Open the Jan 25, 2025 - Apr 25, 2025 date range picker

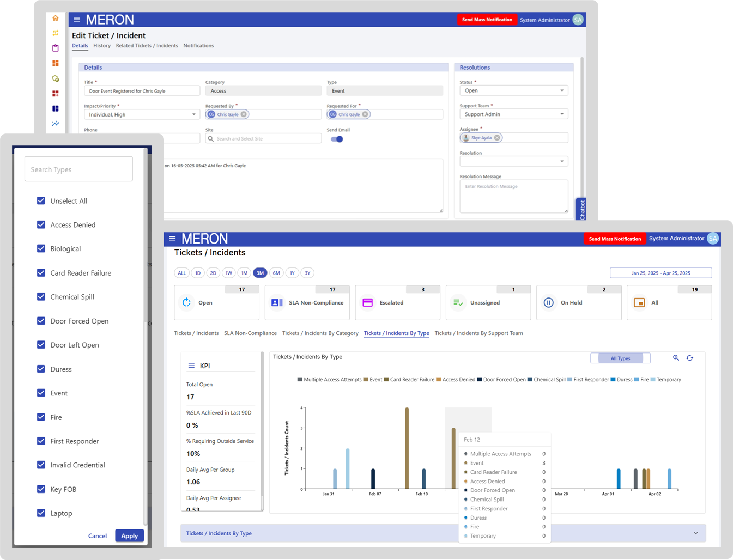point(661,273)
